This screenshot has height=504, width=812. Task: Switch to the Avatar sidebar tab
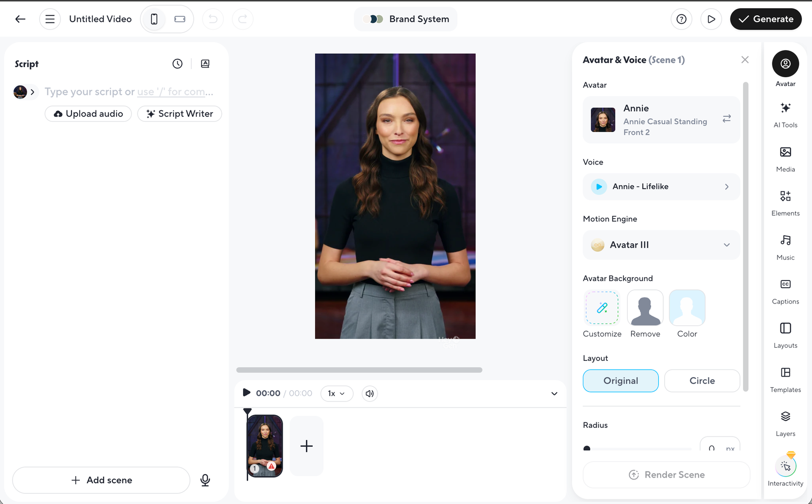(785, 69)
